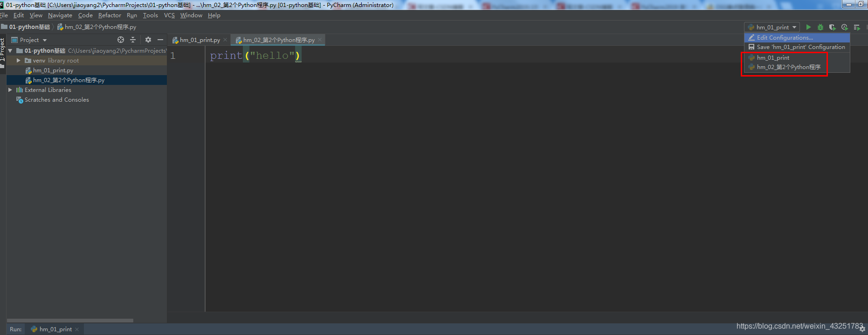
Task: Expand the venv folder
Action: pos(19,61)
